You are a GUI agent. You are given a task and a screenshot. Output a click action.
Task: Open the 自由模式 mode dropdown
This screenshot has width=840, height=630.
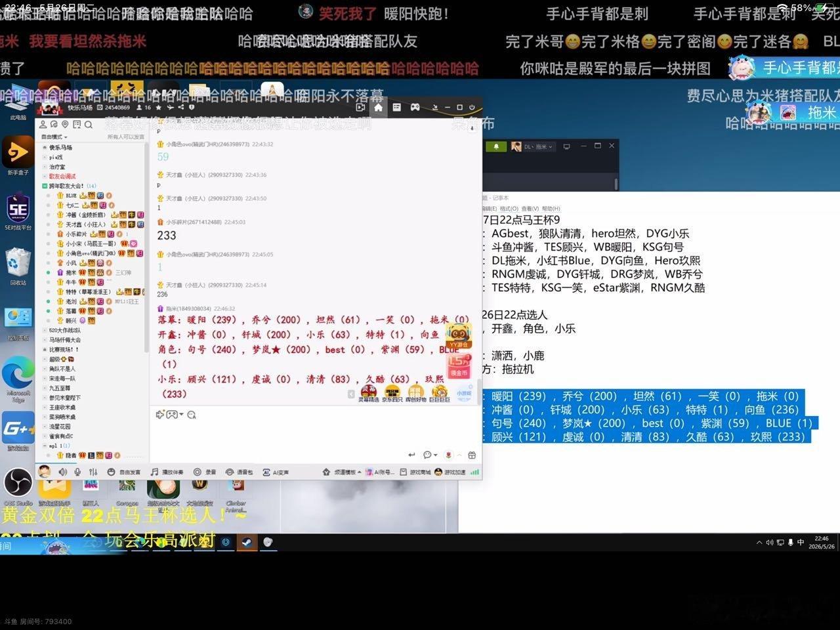coord(54,137)
